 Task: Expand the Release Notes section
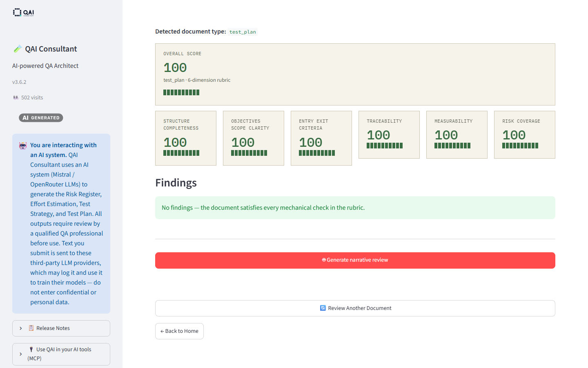61,328
